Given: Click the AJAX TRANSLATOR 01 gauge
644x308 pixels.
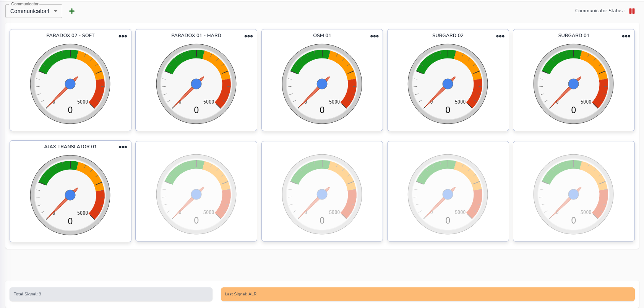Looking at the screenshot, I should point(70,195).
